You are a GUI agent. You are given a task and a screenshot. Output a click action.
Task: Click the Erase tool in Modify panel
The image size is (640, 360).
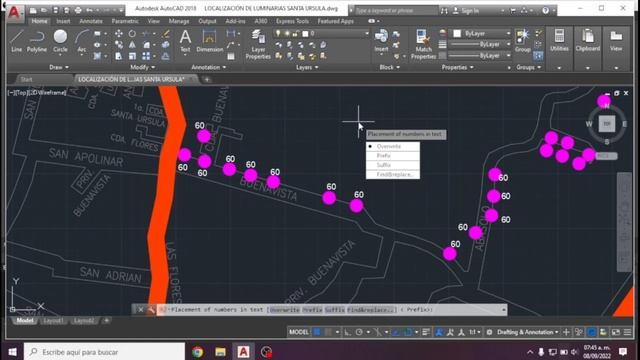166,33
